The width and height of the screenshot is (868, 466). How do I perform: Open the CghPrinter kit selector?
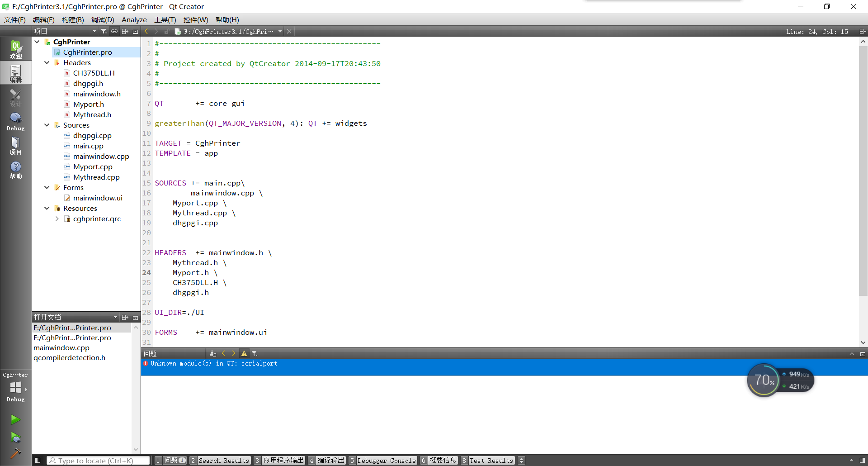pyautogui.click(x=15, y=387)
